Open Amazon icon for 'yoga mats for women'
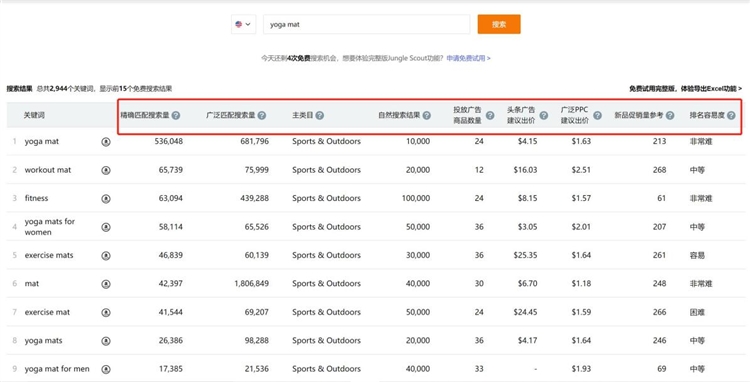The image size is (750, 382). point(106,227)
